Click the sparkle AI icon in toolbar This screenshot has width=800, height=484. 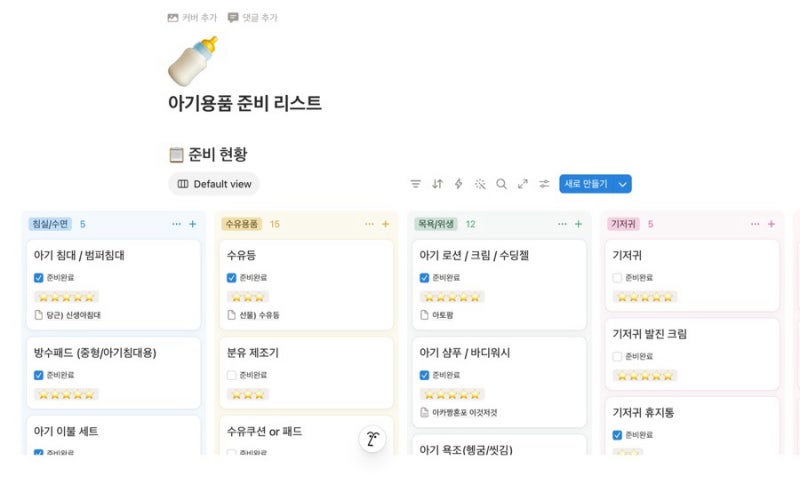point(480,184)
